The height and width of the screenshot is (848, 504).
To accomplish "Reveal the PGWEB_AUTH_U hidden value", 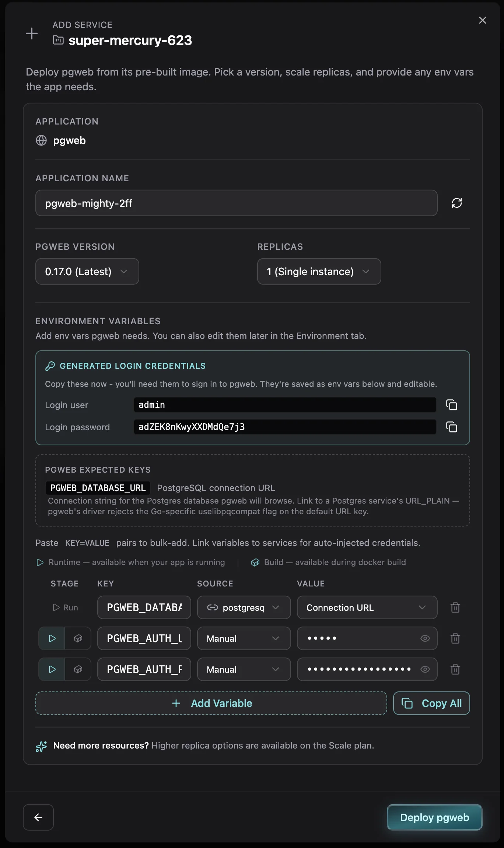I will (x=425, y=638).
